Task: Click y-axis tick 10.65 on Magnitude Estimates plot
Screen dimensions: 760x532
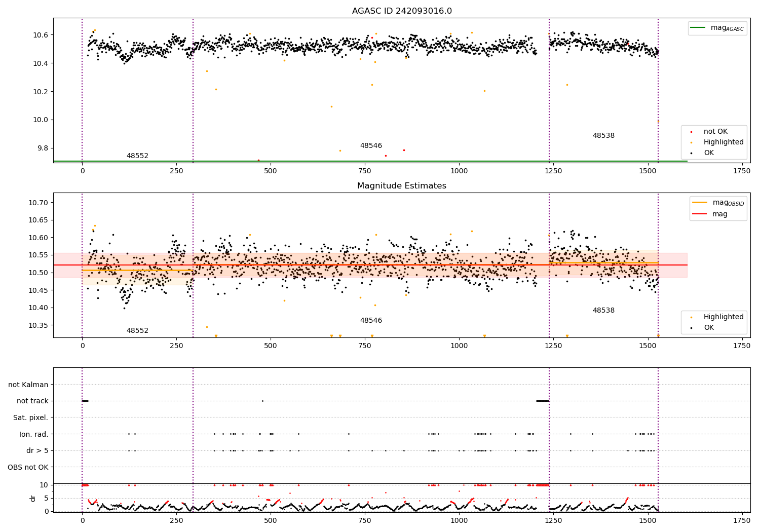Action: coord(38,220)
